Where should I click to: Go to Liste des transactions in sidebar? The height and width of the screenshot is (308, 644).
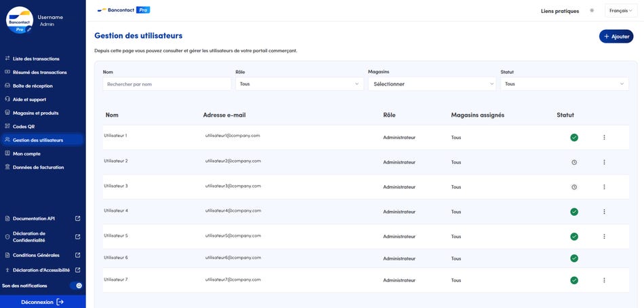pos(36,59)
